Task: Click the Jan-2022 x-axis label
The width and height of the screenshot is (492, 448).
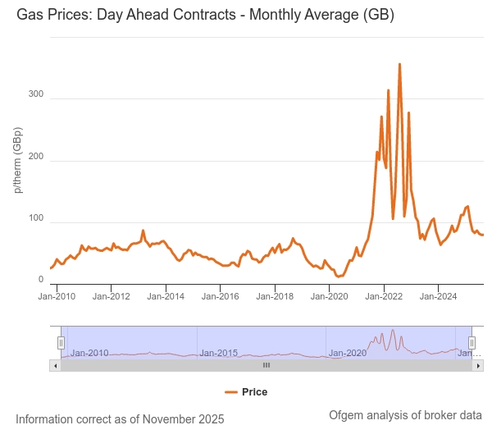Action: (x=384, y=296)
